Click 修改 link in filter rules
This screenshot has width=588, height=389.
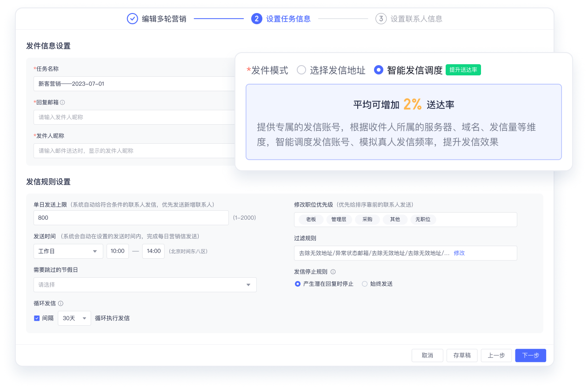pyautogui.click(x=459, y=253)
